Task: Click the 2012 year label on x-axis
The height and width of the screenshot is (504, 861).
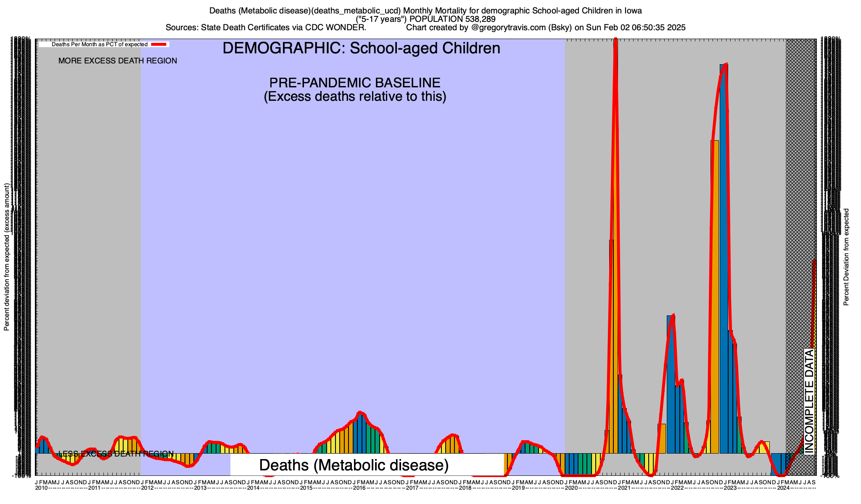Action: click(147, 488)
